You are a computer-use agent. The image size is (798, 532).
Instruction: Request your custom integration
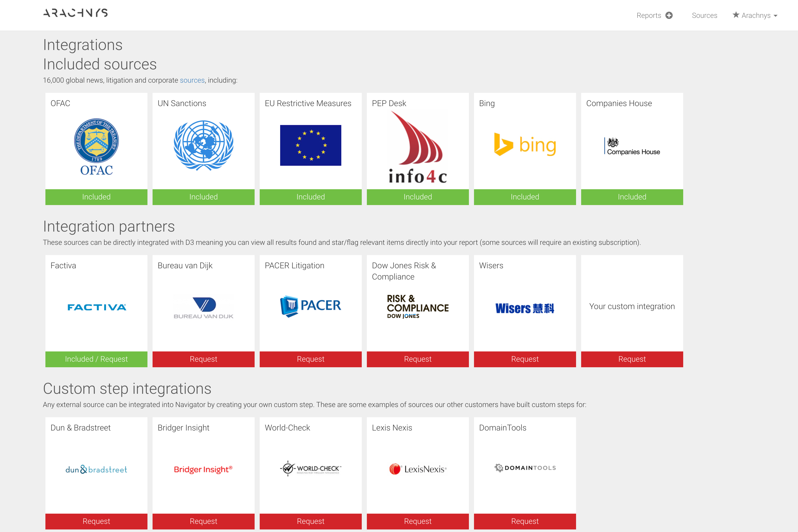[632, 359]
